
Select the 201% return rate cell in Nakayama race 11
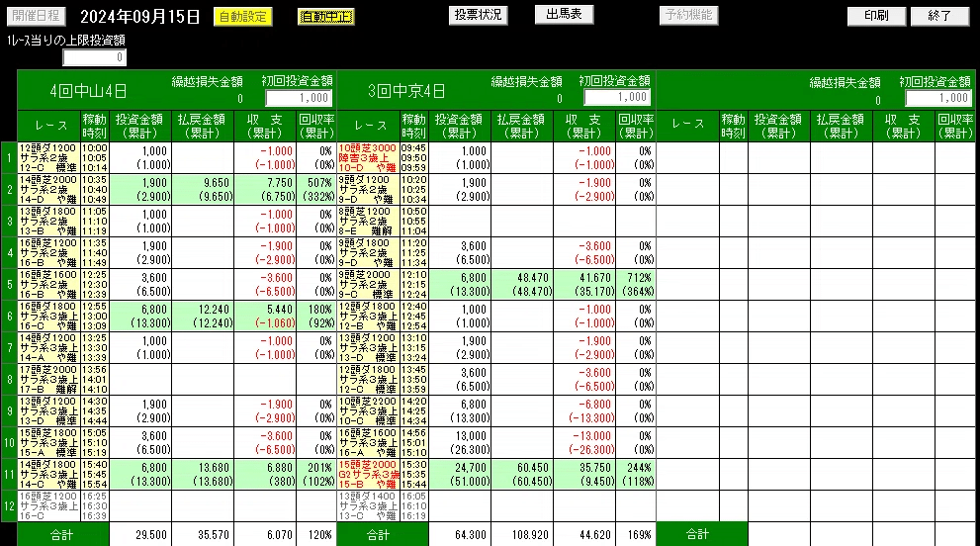(x=316, y=475)
